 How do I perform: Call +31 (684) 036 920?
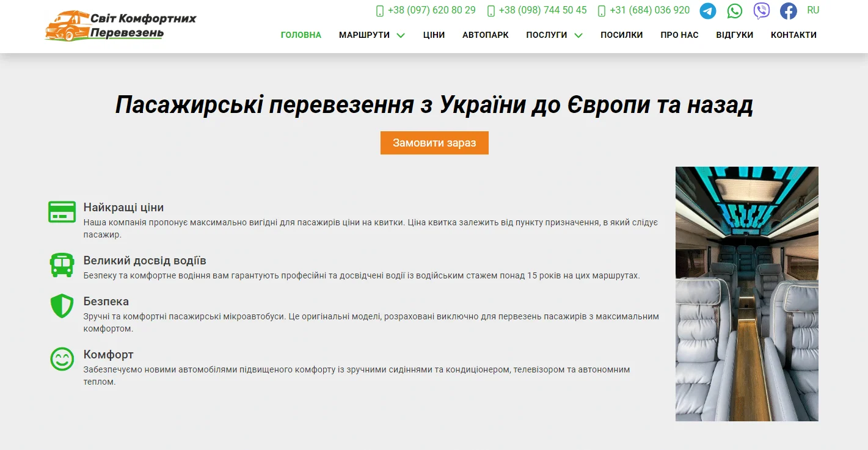pyautogui.click(x=649, y=10)
